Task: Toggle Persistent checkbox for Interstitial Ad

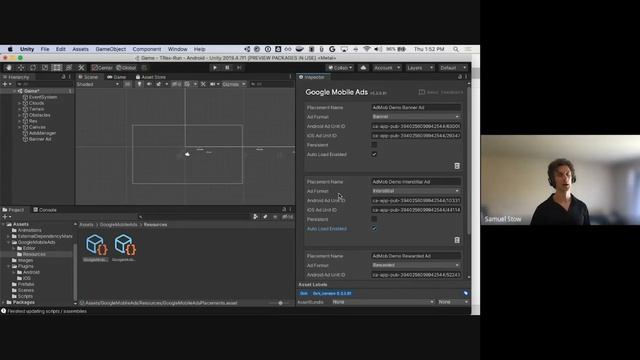Action: 374,219
